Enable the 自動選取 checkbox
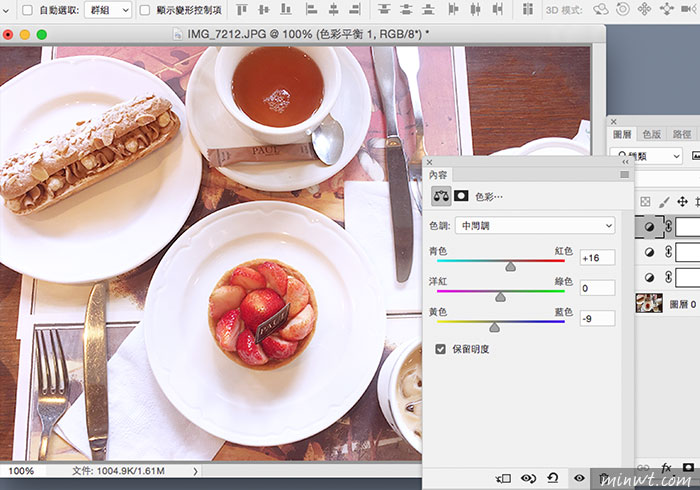Viewport: 700px width, 490px height. coord(27,10)
